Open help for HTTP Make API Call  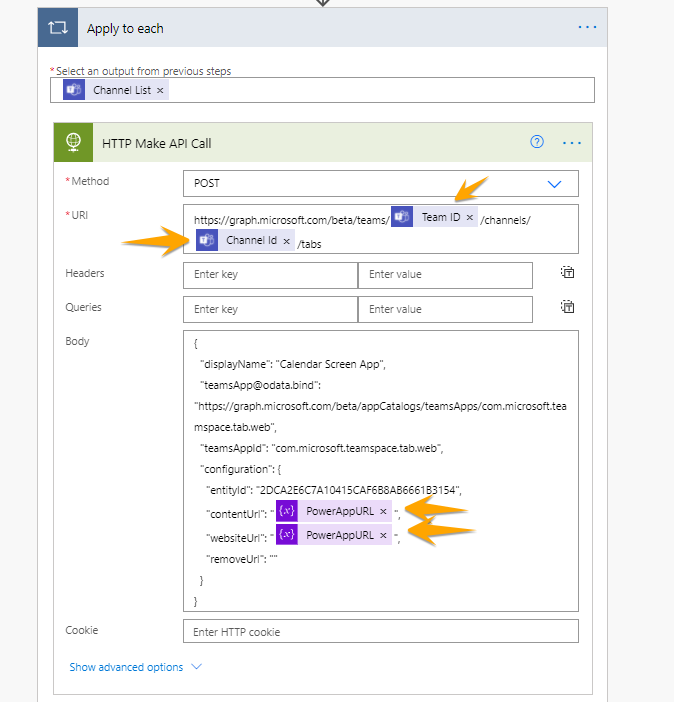coord(537,142)
